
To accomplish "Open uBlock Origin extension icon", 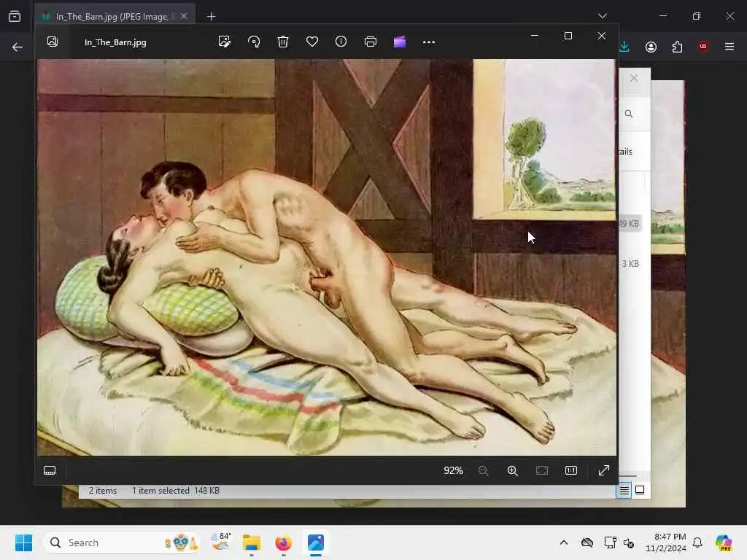I will (x=703, y=46).
